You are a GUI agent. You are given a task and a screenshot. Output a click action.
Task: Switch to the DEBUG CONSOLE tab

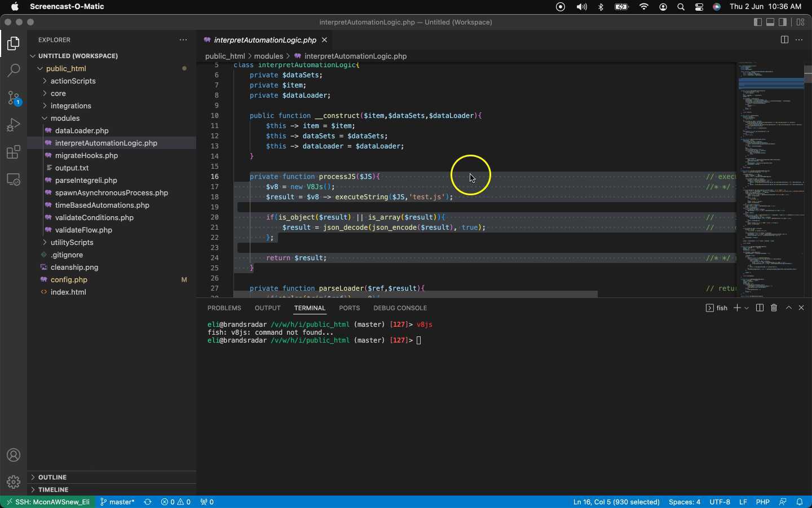400,308
